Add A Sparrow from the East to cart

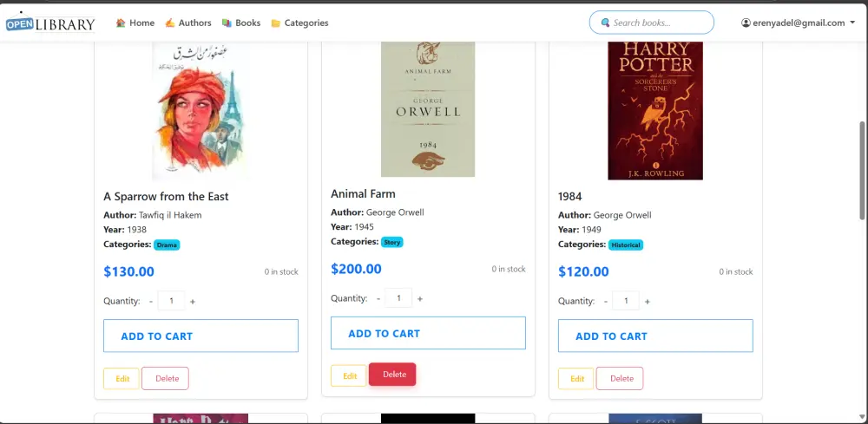201,336
